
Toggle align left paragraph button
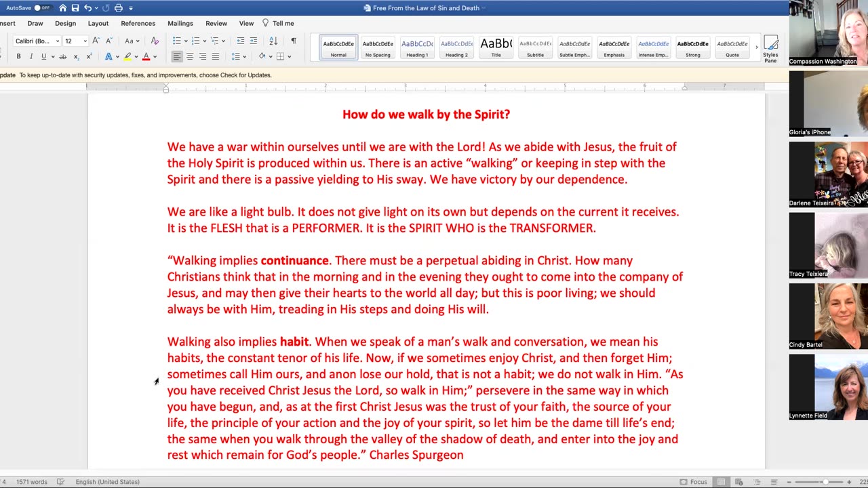pyautogui.click(x=176, y=56)
